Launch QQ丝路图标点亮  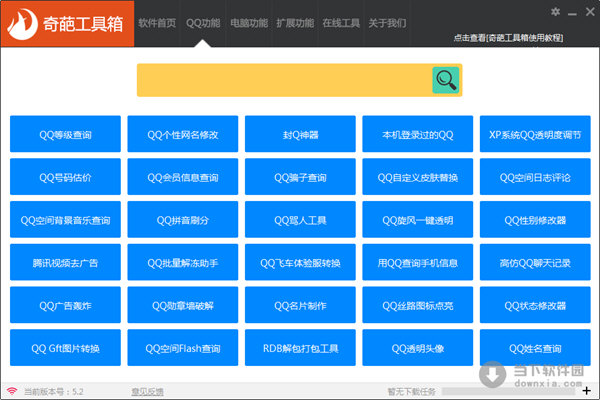pos(418,305)
